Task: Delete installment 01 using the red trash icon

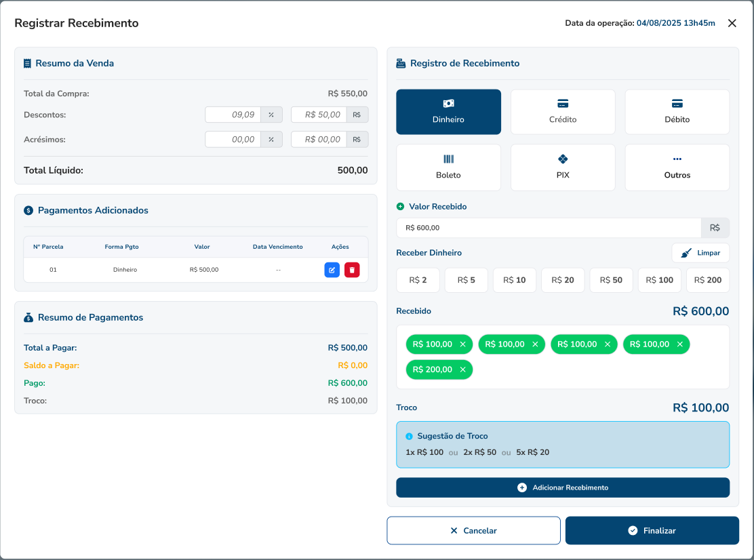Action: [x=352, y=270]
